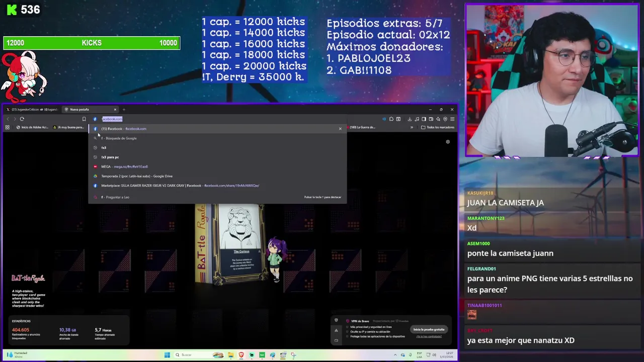This screenshot has height=362, width=644.
Task: Select the screen icon in widget sidebar
Action: coord(336,340)
